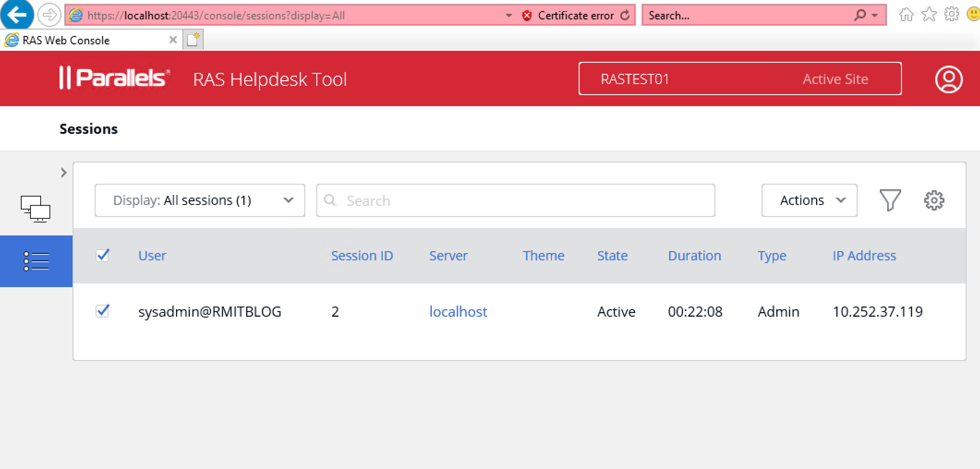Open a new browser tab

tap(193, 40)
